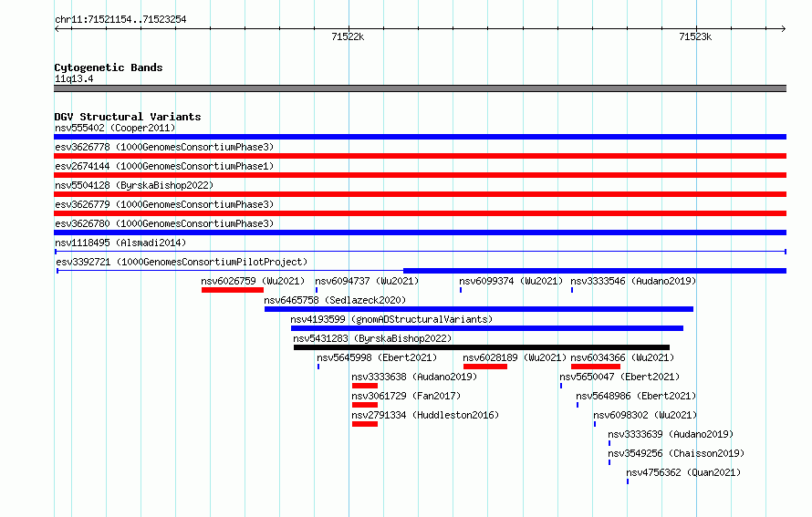
Task: Open nsv3061729 (Fan2017) label
Action: click(406, 396)
